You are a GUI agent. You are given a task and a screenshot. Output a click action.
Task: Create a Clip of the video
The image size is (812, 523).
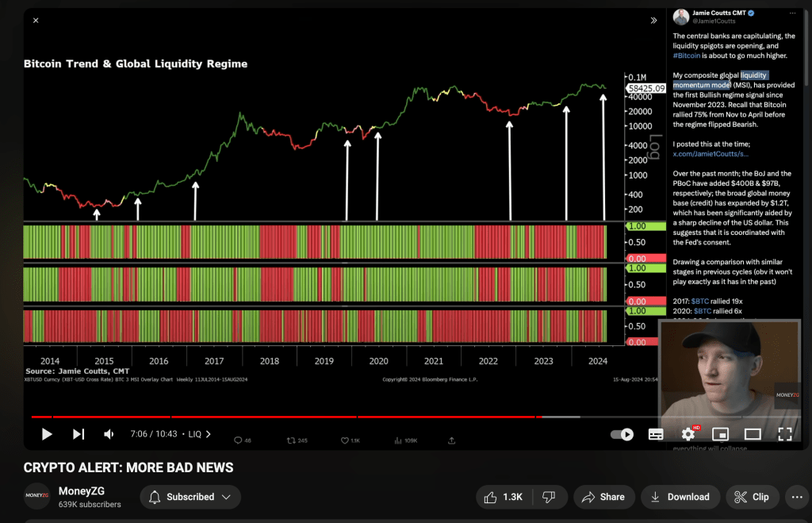[x=753, y=497]
